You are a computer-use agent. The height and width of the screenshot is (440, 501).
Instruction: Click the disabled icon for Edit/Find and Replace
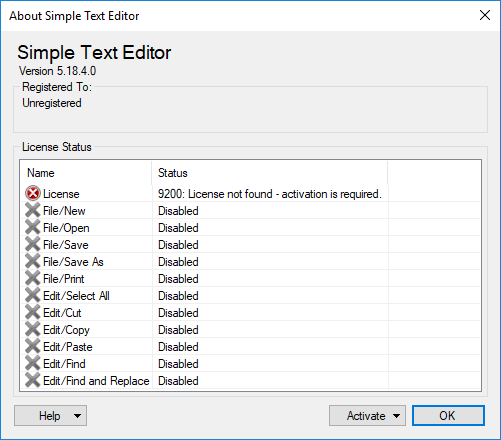tap(33, 380)
